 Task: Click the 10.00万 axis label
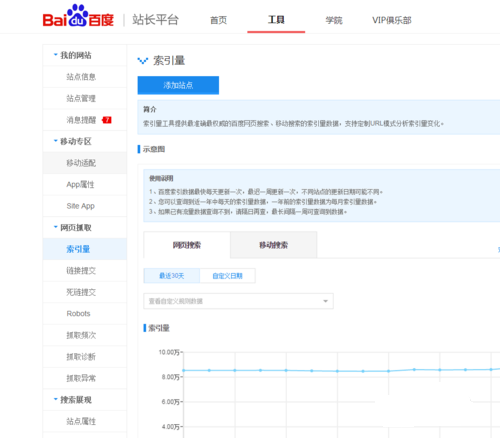point(169,352)
